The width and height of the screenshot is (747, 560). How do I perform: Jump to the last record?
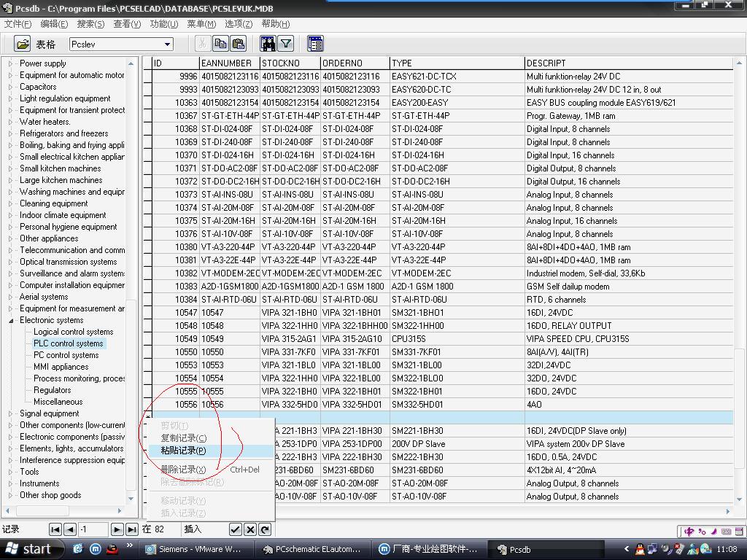[132, 529]
